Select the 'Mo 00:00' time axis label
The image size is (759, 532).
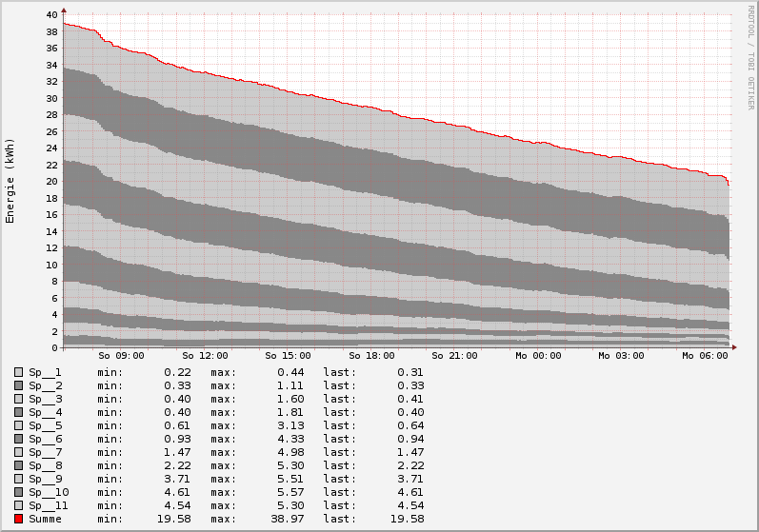point(538,356)
